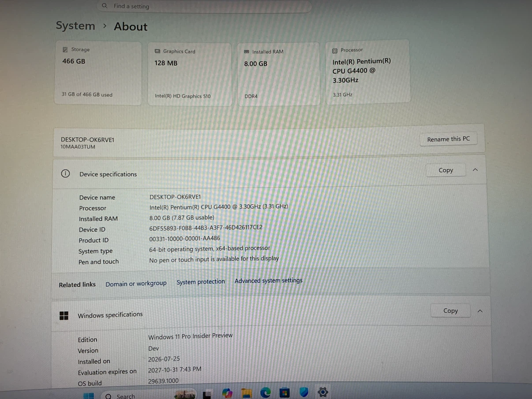Select the text "8.00 GB (7.87 GB usable)"

click(x=182, y=218)
